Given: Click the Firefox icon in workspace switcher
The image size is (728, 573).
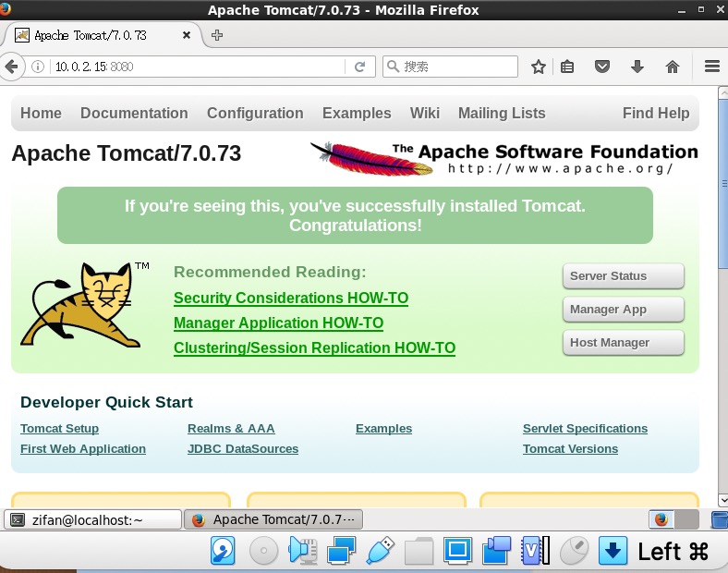Looking at the screenshot, I should [x=661, y=519].
